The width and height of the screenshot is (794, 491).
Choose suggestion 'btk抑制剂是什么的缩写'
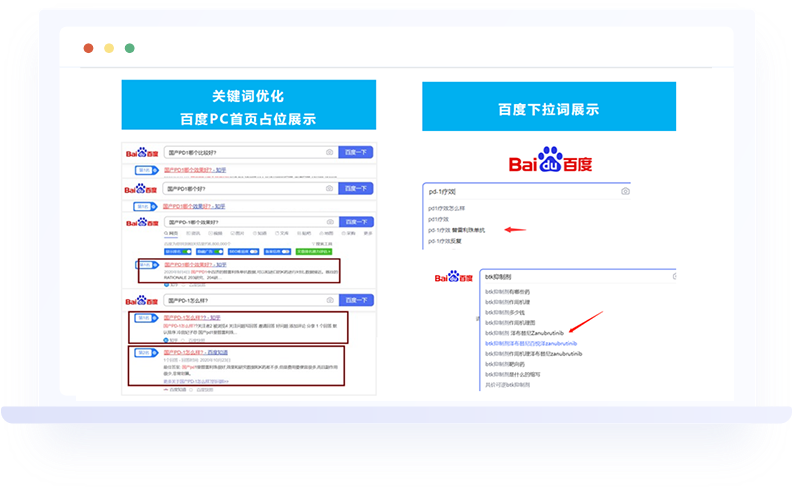pos(512,375)
